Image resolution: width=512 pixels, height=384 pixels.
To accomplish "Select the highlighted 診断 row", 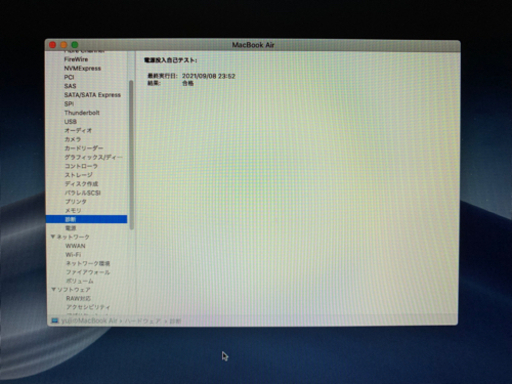I will pos(86,219).
